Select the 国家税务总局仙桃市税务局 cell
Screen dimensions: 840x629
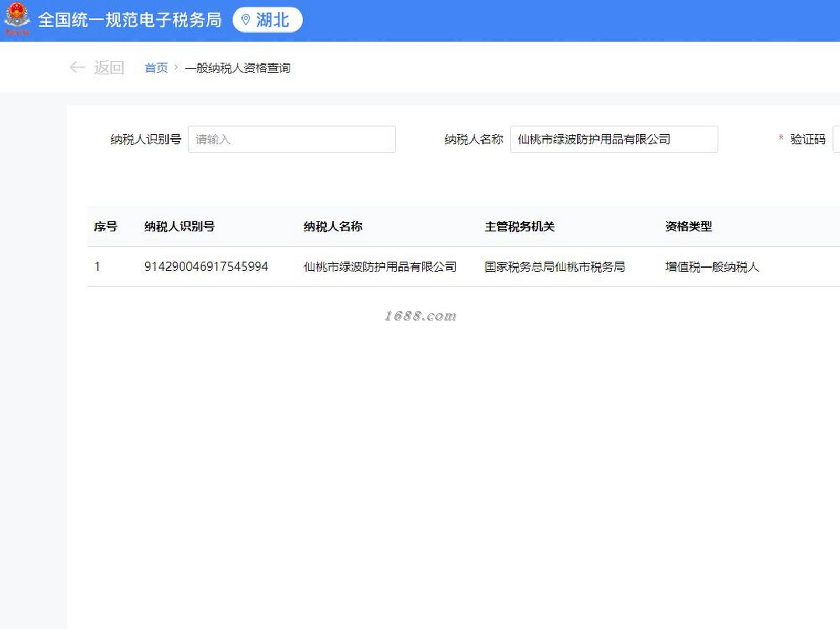pos(554,266)
